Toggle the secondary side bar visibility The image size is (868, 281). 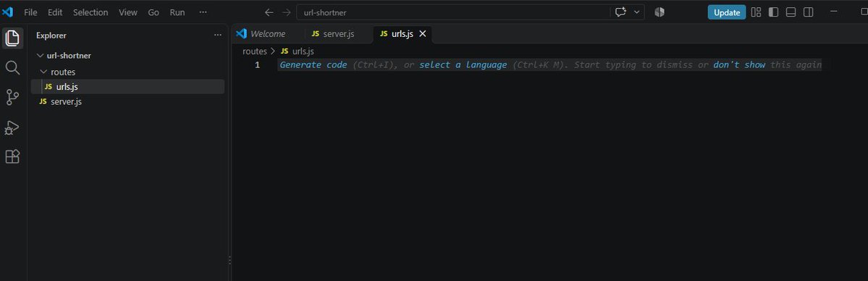pyautogui.click(x=808, y=12)
